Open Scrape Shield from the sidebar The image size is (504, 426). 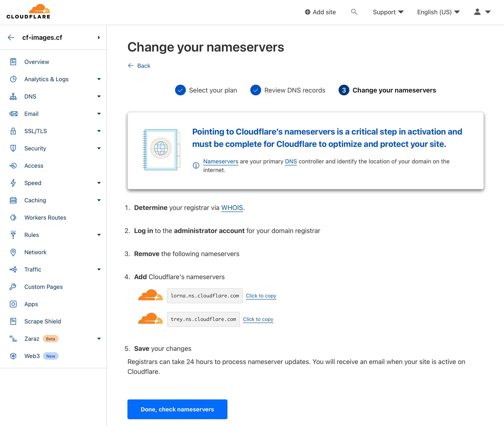[42, 321]
